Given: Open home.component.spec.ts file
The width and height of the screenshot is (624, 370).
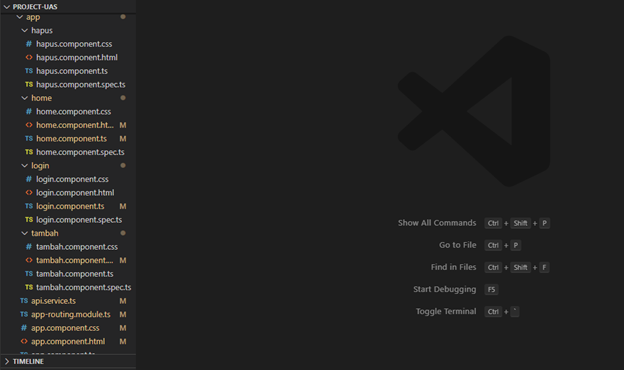Looking at the screenshot, I should [x=80, y=152].
